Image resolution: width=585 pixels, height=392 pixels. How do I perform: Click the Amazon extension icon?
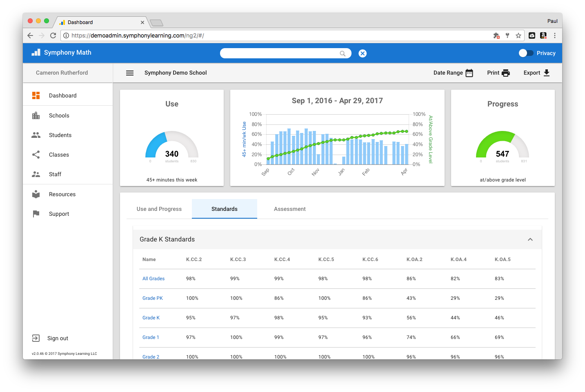tap(543, 35)
